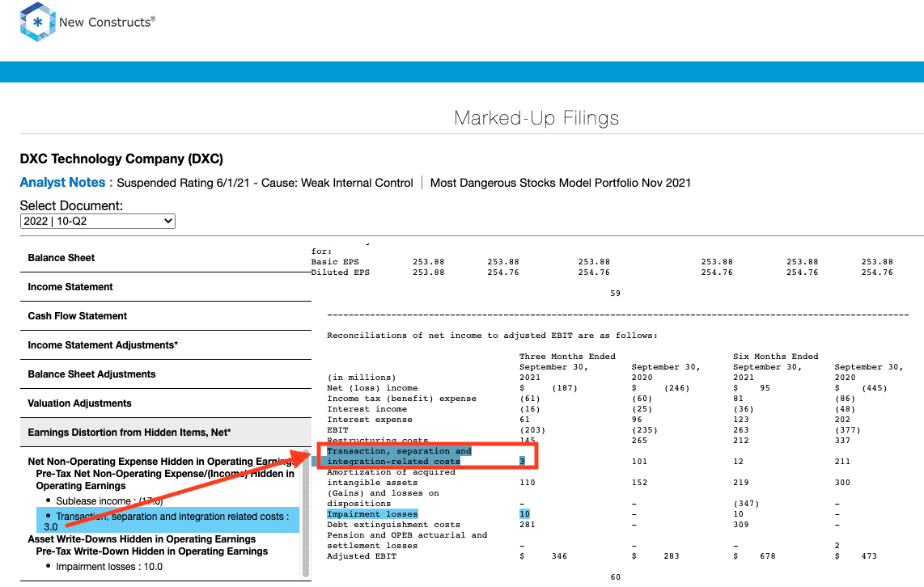Click highlighted Transaction, separation and integration-related costs text
Image resolution: width=924 pixels, height=587 pixels.
pyautogui.click(x=399, y=456)
